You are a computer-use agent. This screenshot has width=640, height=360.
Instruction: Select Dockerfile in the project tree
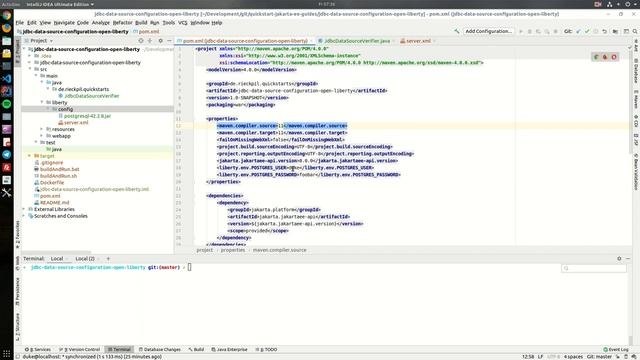(x=52, y=182)
